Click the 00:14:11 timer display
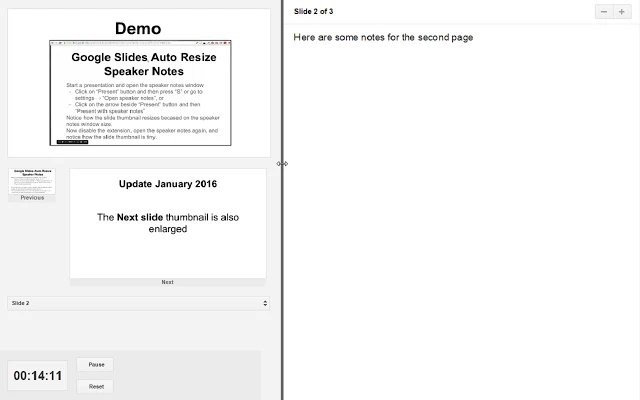Screen dimensions: 640x400 tap(38, 376)
